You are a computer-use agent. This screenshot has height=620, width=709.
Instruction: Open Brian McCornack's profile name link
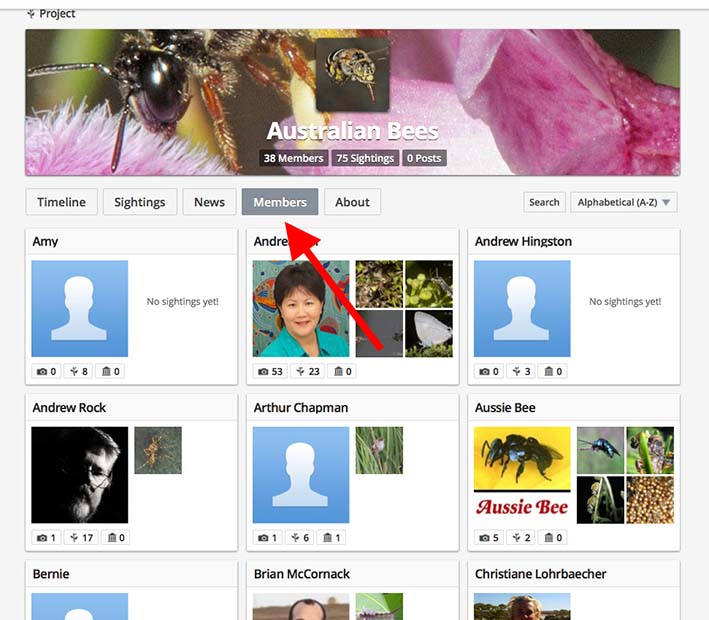pos(302,574)
